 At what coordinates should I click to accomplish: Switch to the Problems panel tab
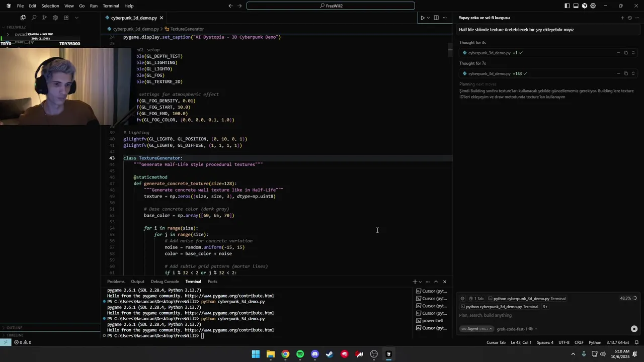(x=116, y=282)
